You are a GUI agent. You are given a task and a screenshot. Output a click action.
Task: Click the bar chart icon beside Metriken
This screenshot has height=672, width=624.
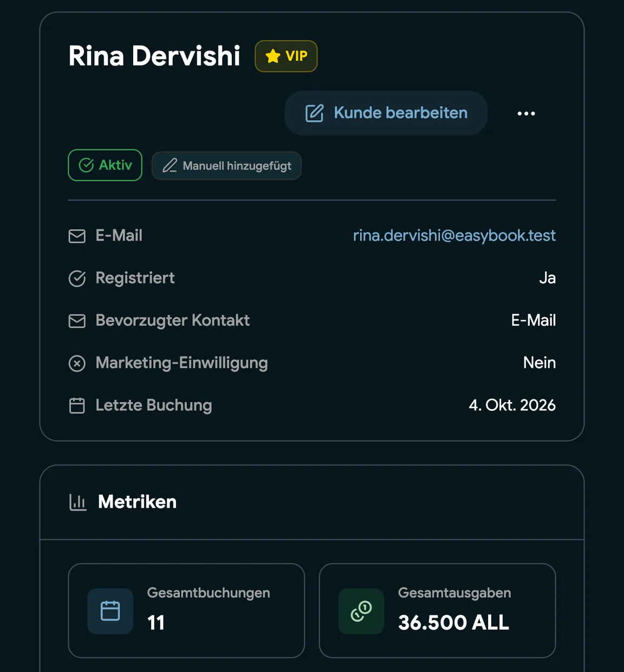77,502
